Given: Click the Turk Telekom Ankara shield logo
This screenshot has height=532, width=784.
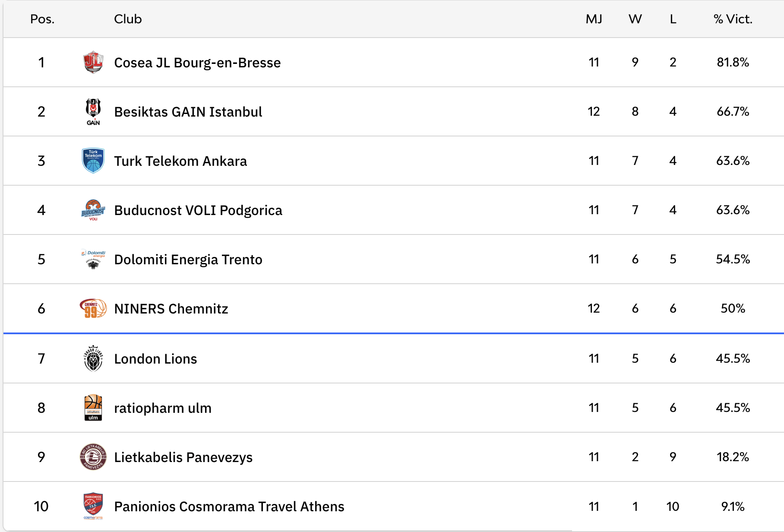Looking at the screenshot, I should (93, 161).
